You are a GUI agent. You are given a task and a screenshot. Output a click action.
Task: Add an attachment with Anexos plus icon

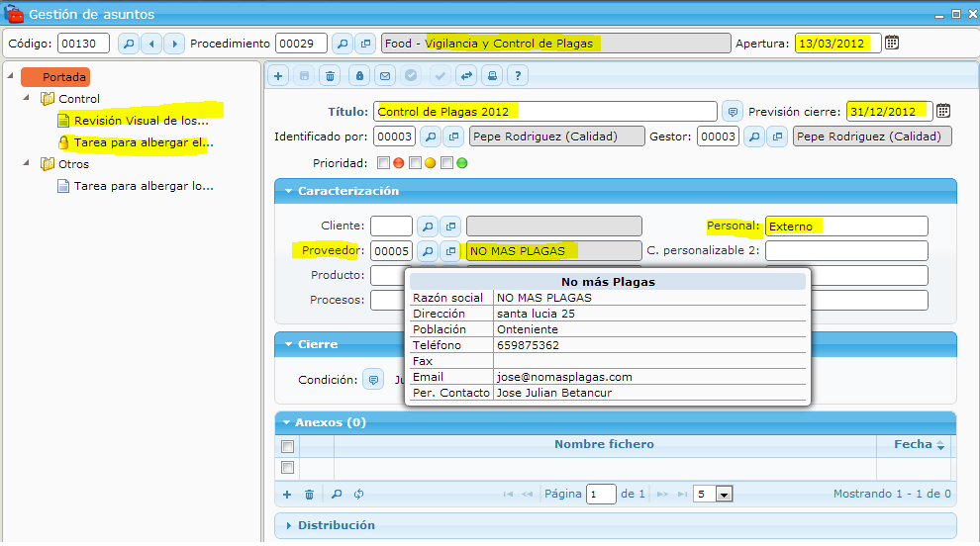[x=287, y=495]
